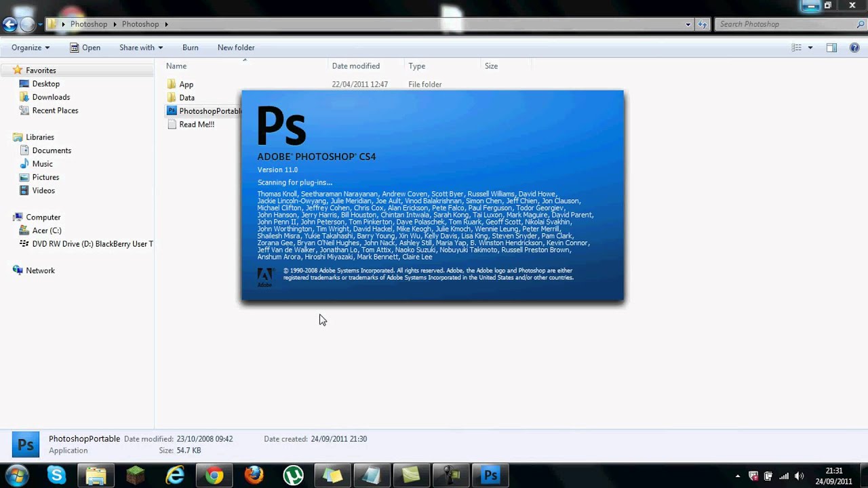Select the App folder icon
The image size is (868, 488).
coord(171,85)
